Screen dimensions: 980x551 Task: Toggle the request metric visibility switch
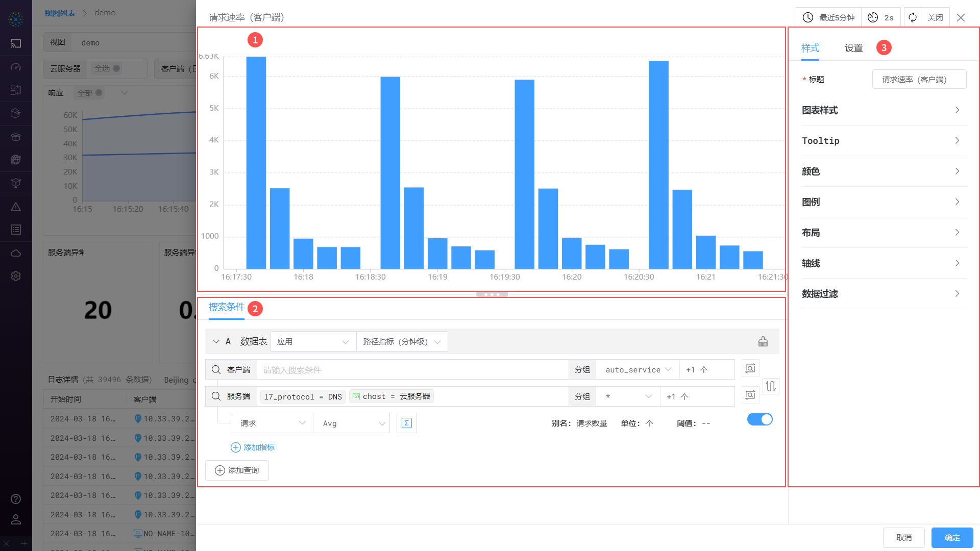tap(759, 419)
